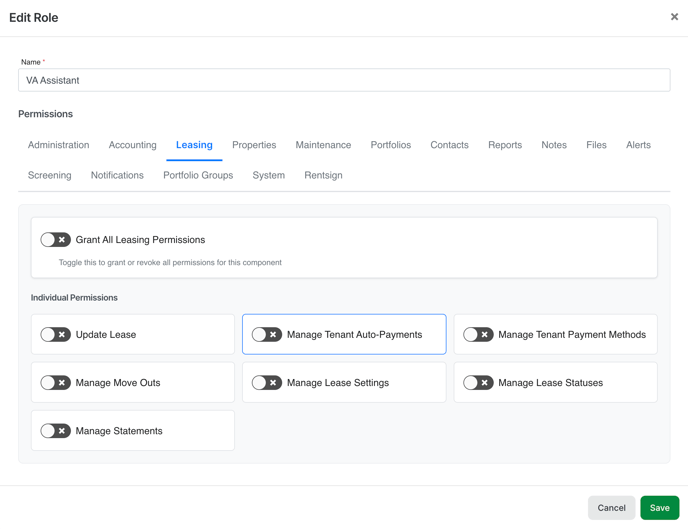Enable Manage Tenant Payment Methods switch
This screenshot has width=688, height=529.
click(478, 335)
